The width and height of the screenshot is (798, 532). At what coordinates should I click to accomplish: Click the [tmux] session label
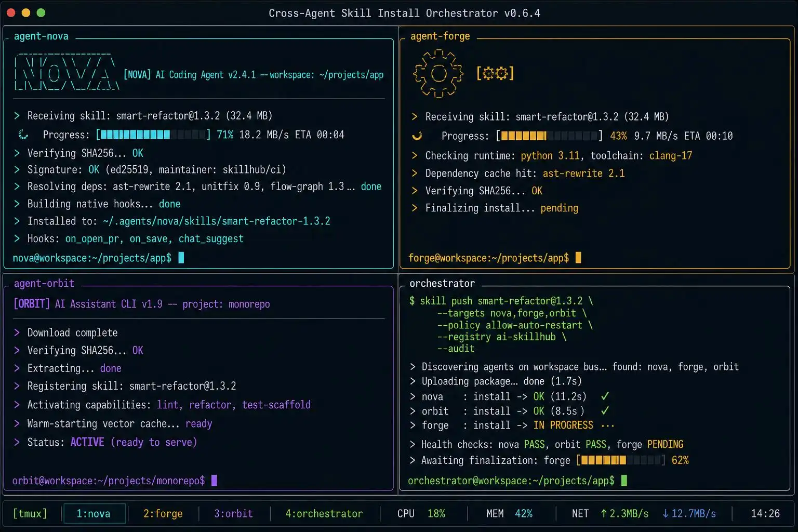coord(30,513)
